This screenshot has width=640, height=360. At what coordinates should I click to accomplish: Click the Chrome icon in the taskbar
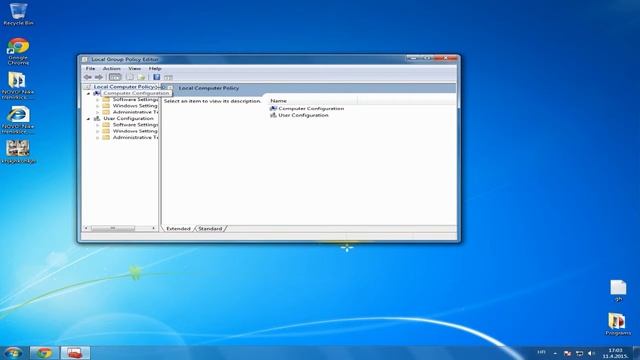tap(44, 353)
